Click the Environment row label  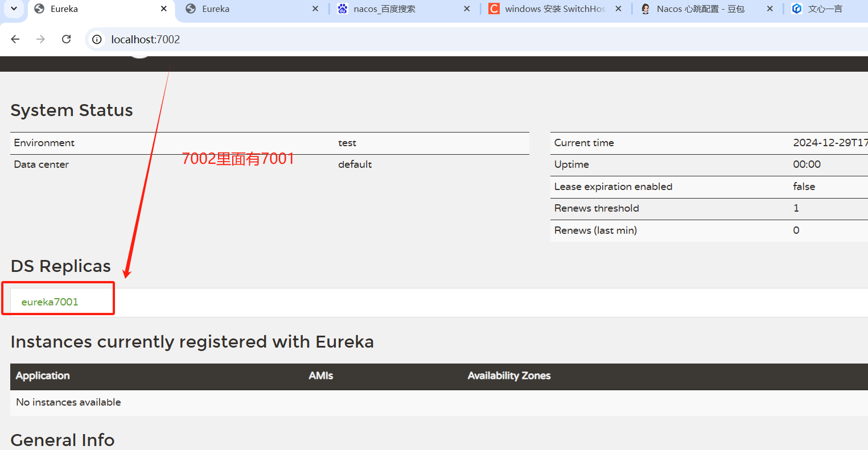tap(44, 143)
